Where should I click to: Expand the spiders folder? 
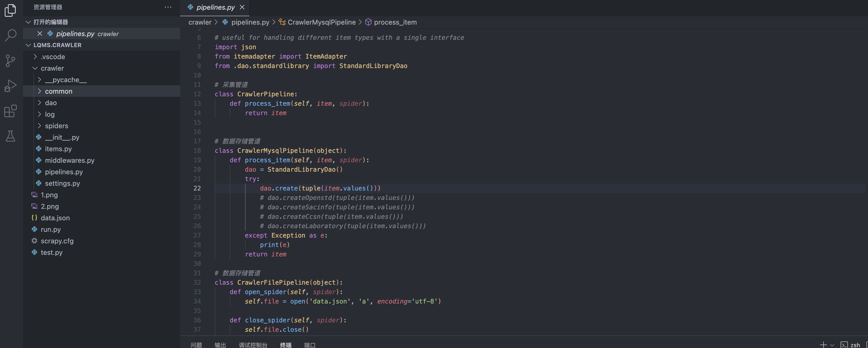40,126
